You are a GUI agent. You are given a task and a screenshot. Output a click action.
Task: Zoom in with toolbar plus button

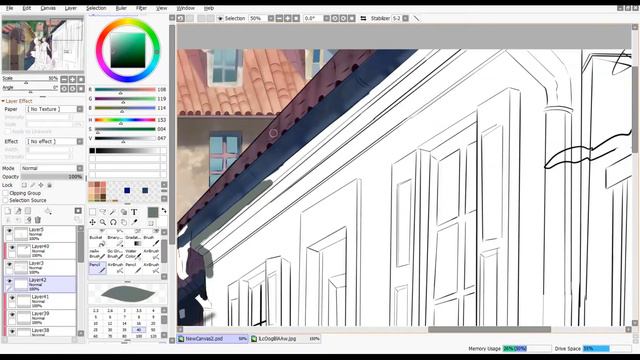pos(287,18)
